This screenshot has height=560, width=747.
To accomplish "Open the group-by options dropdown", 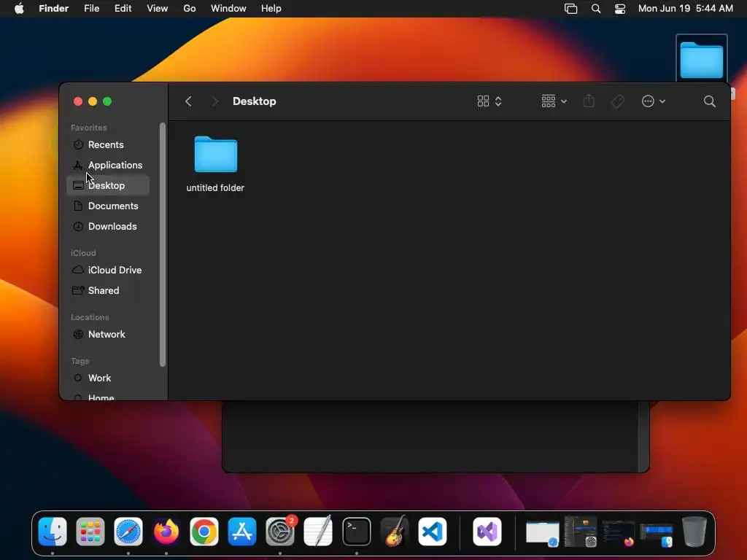I will coord(554,101).
